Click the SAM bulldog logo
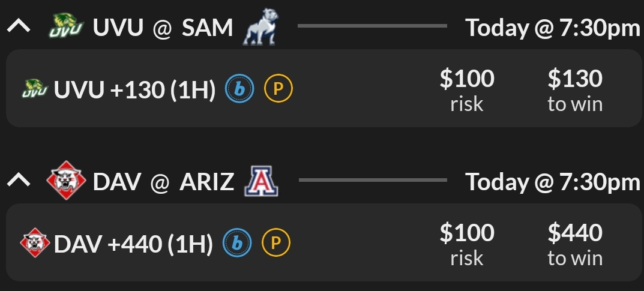644x291 pixels. click(x=260, y=29)
